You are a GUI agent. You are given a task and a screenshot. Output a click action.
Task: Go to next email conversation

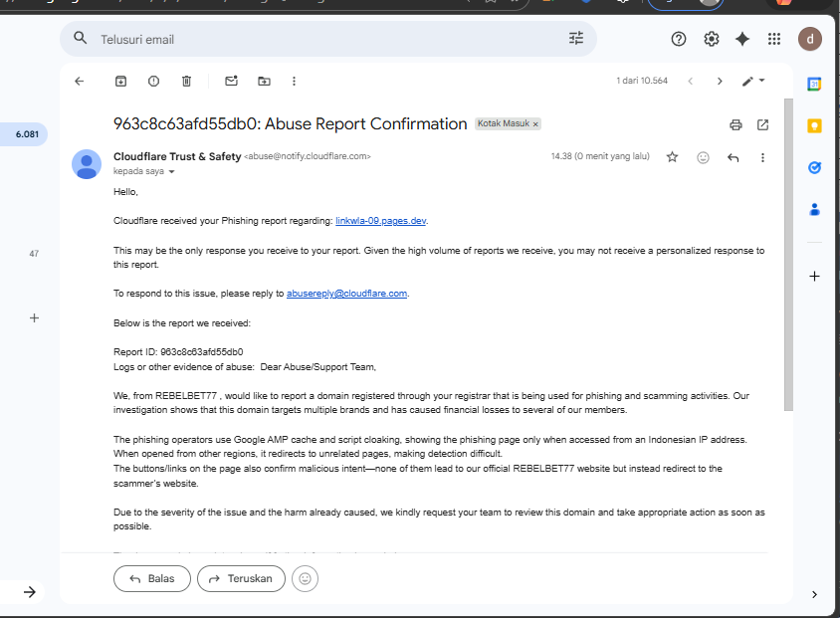point(720,82)
